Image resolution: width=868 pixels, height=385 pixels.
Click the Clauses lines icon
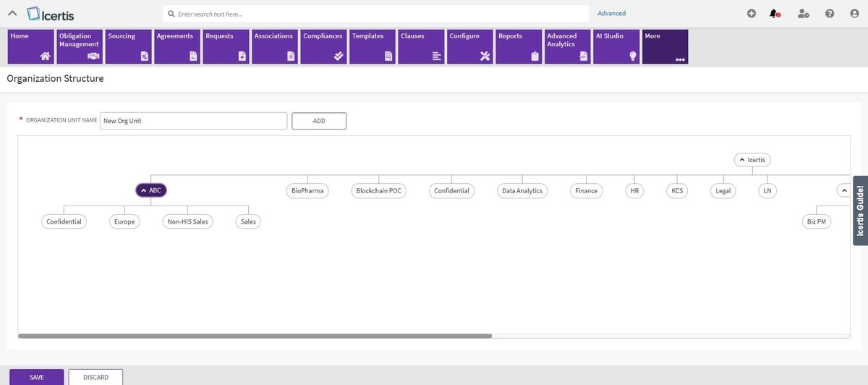[436, 56]
